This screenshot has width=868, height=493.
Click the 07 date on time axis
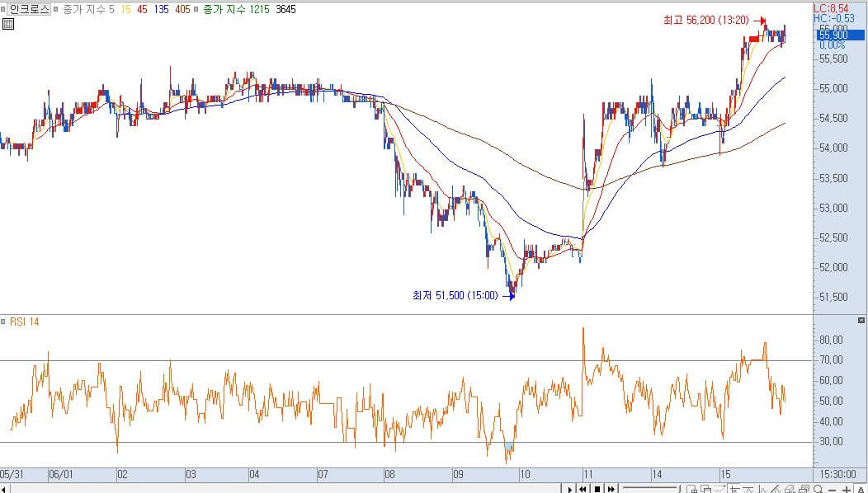pyautogui.click(x=322, y=475)
